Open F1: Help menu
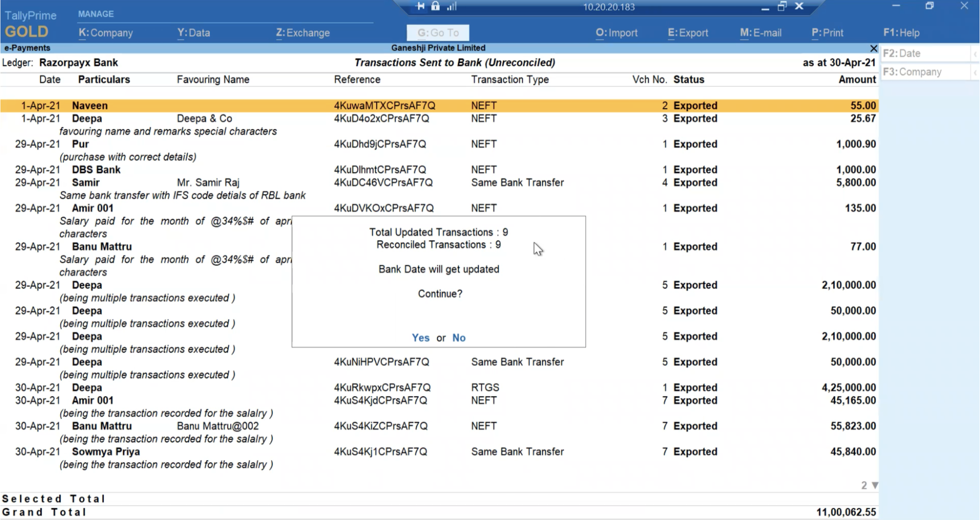 point(901,33)
